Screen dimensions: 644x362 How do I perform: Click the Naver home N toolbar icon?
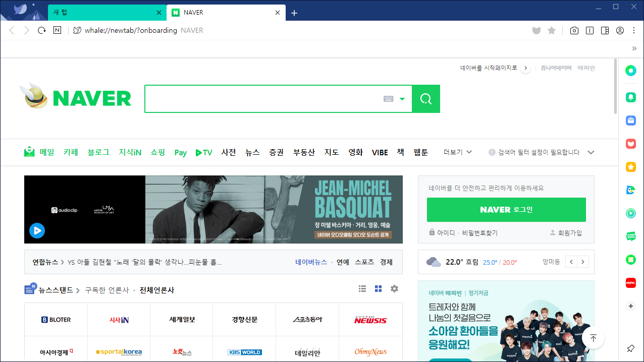[58, 30]
